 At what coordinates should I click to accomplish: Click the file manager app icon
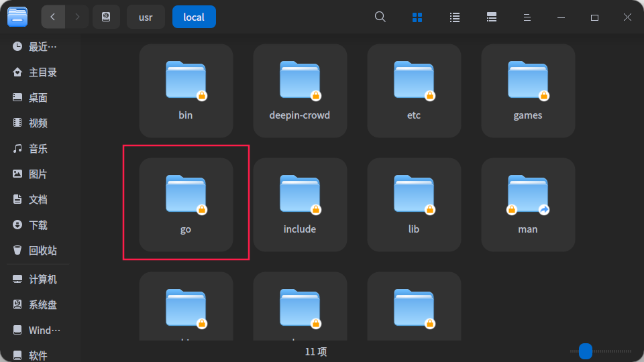click(x=17, y=17)
